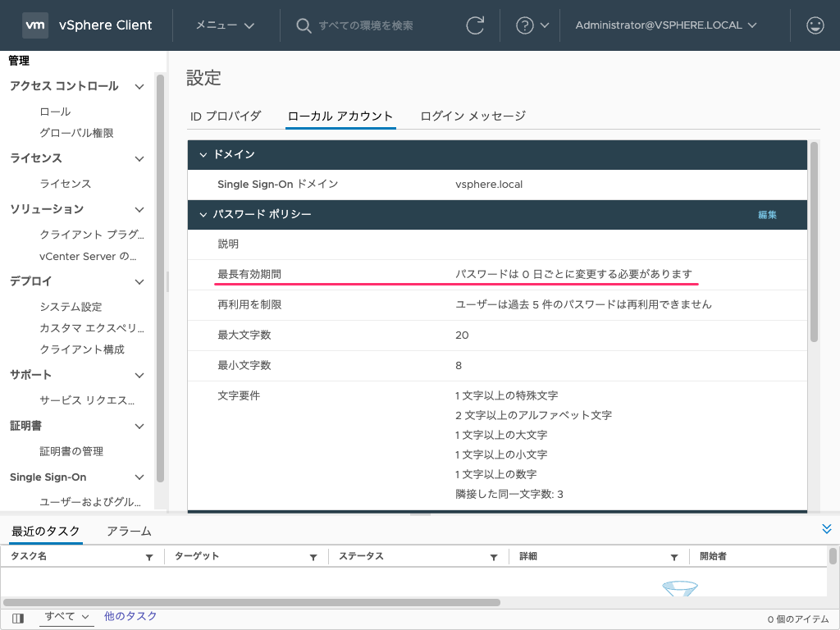Screen dimensions: 840x630
Task: Switch to アラーム tab
Action: (x=129, y=532)
